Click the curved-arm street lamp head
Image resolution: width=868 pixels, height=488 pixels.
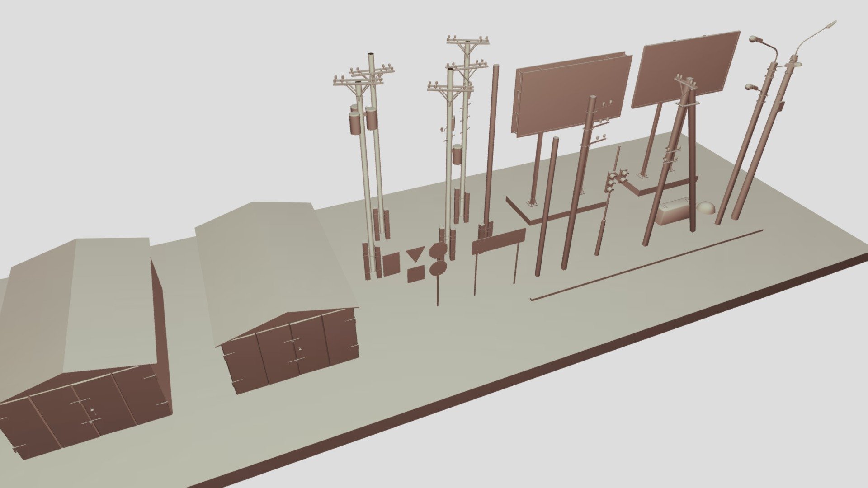[830, 25]
